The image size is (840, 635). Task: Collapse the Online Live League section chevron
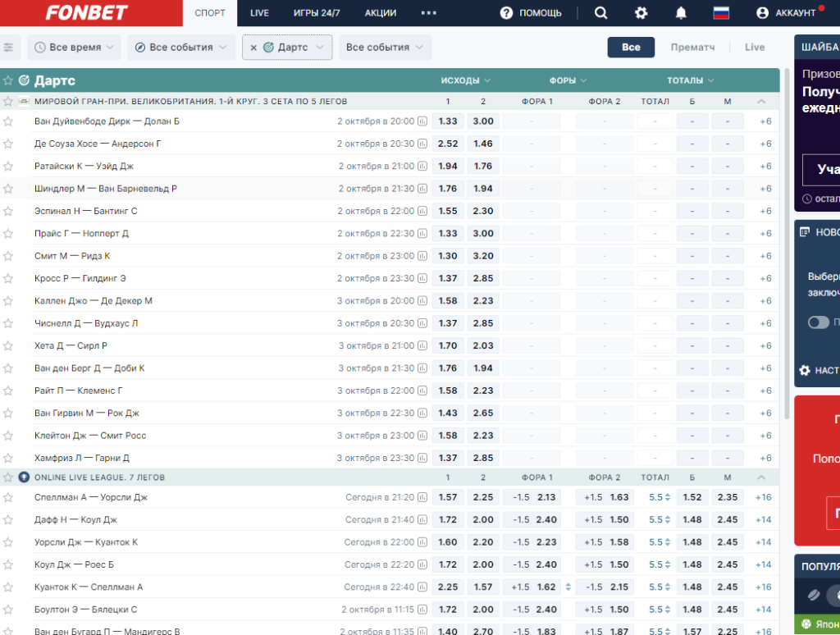coord(761,477)
